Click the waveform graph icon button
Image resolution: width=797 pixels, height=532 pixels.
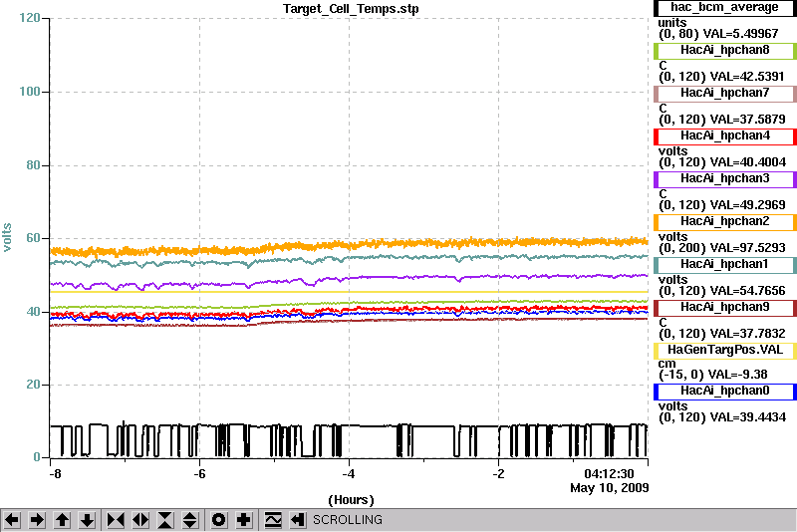tap(273, 520)
